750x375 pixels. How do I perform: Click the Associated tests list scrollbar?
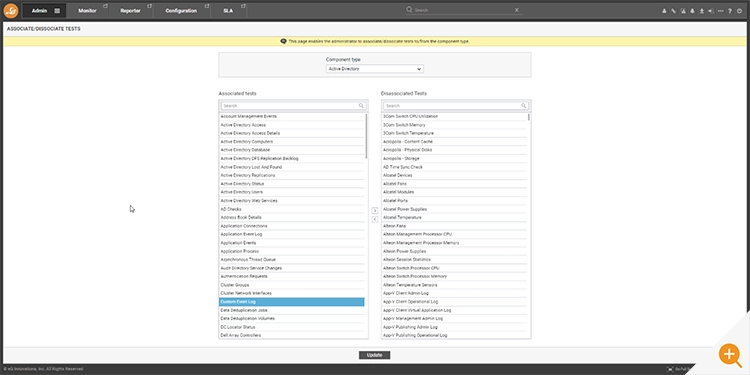366,136
